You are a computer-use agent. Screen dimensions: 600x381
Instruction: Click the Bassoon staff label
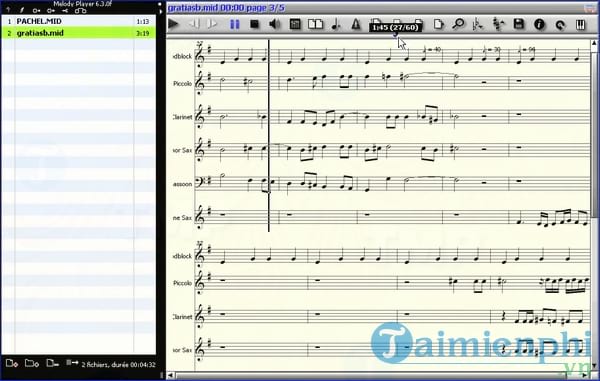[x=183, y=184]
